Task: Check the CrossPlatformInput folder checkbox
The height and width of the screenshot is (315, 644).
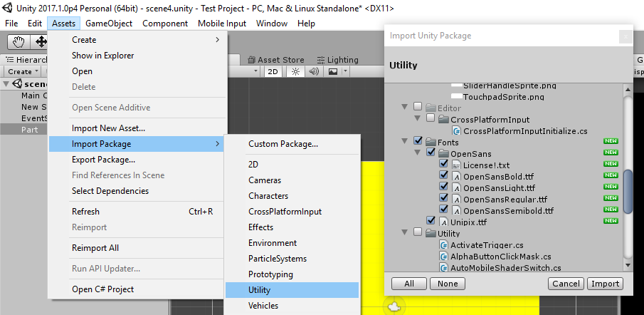Action: 431,118
